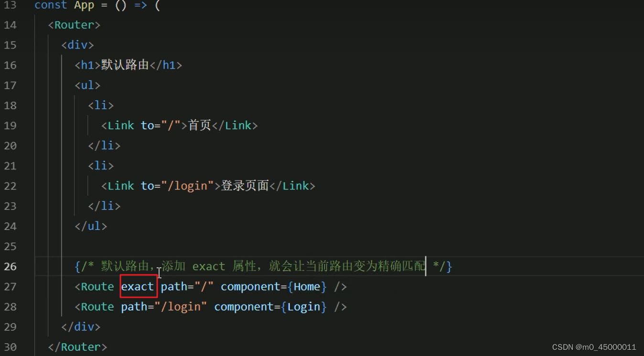644x356 pixels.
Task: Click the to="/" attribute value on line 19
Action: [171, 126]
